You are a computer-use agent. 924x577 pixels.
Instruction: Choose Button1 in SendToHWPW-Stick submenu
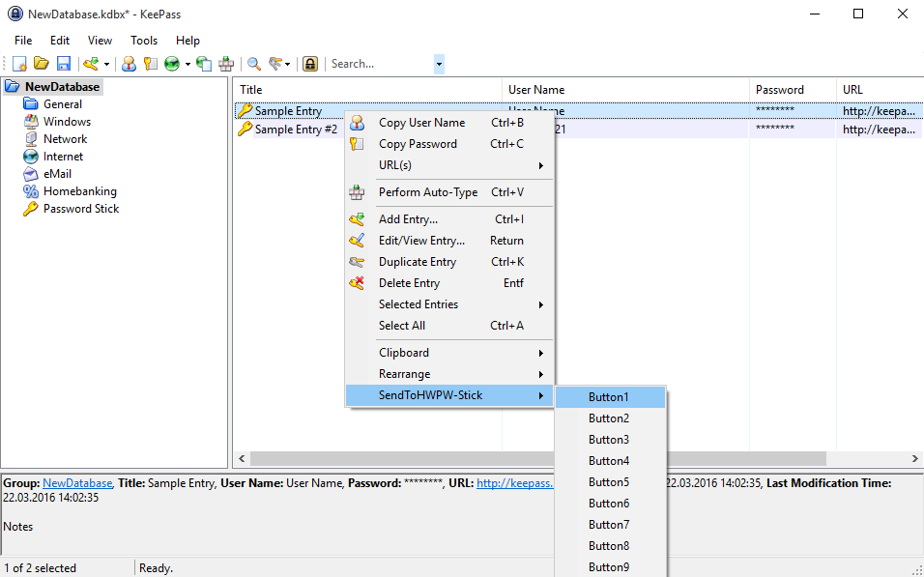[x=611, y=397]
